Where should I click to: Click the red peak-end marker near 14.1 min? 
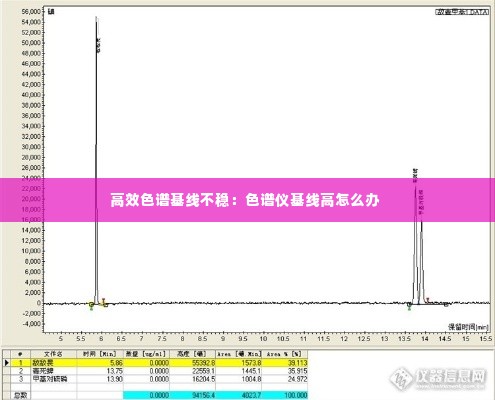pyautogui.click(x=428, y=300)
